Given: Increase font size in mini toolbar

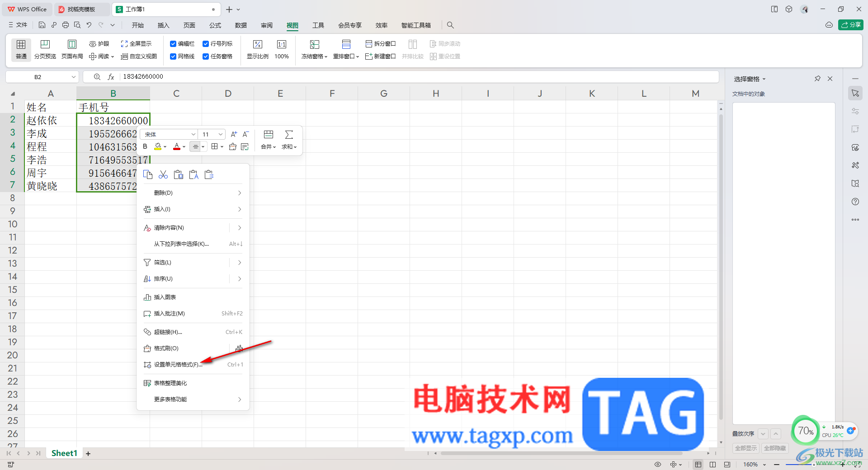Looking at the screenshot, I should coord(234,134).
